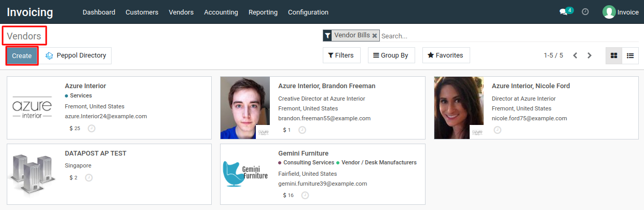644x210 pixels.
Task: Open the Azure Interior vendor name
Action: [x=86, y=86]
